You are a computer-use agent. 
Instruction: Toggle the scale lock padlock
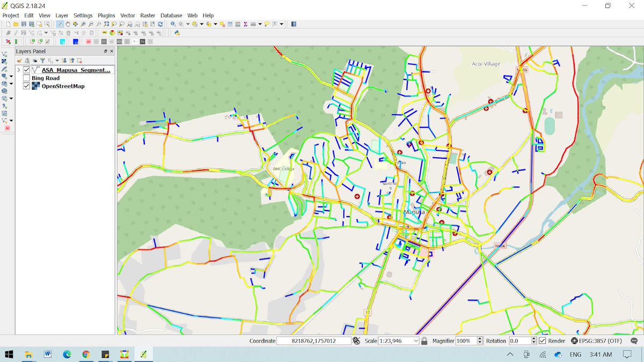pos(425,341)
